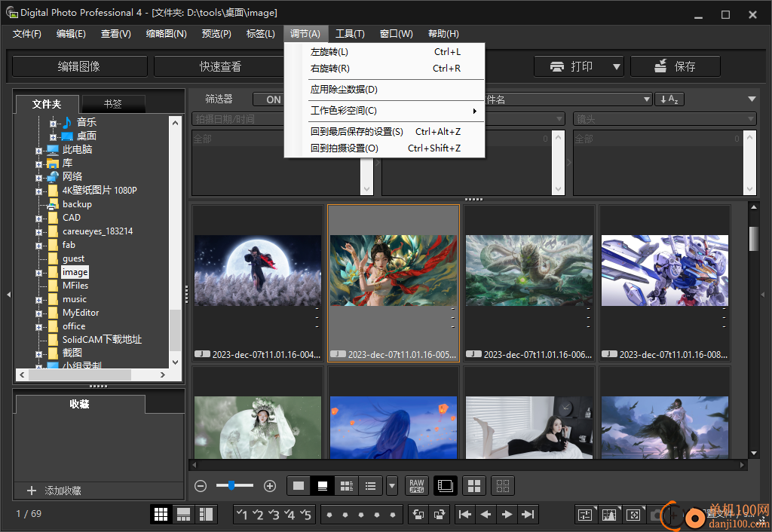Collapse filter panel using top-right triangle
Viewport: 772px width, 532px height.
[x=752, y=99]
